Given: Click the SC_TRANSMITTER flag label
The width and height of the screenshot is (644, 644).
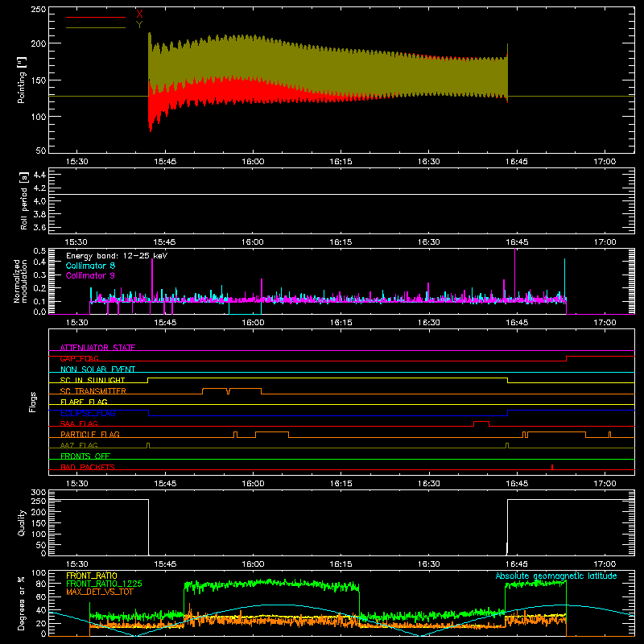Looking at the screenshot, I should pyautogui.click(x=93, y=391).
